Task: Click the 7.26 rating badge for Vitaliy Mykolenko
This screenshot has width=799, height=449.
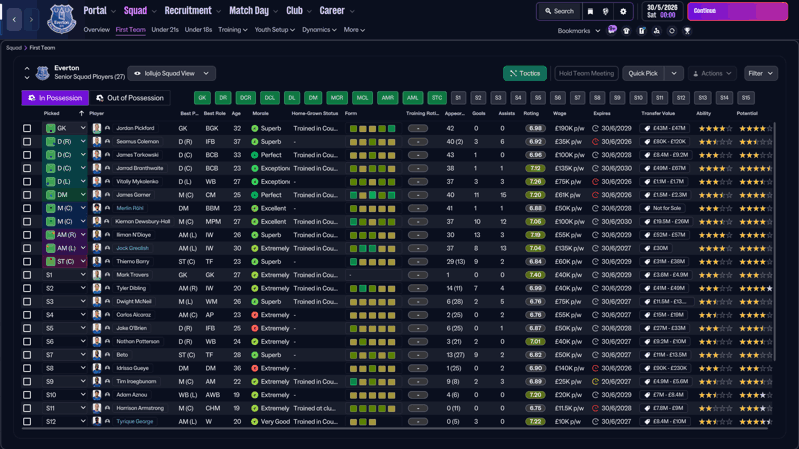Action: [x=535, y=181]
